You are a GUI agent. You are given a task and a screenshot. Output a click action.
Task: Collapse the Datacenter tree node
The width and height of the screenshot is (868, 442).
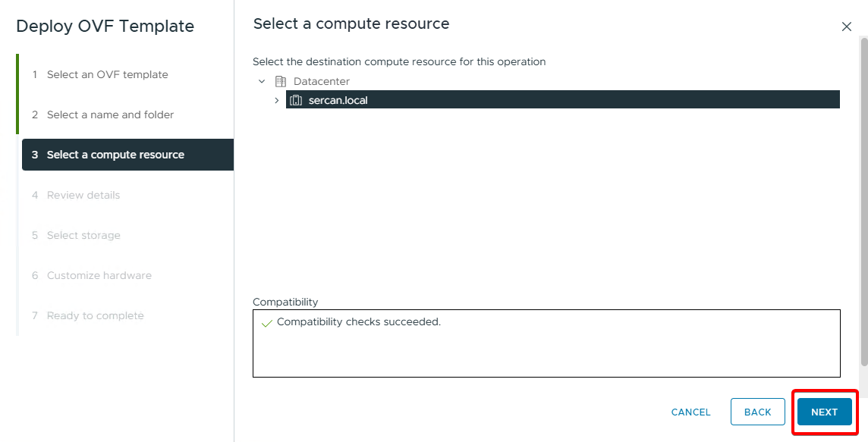point(262,81)
